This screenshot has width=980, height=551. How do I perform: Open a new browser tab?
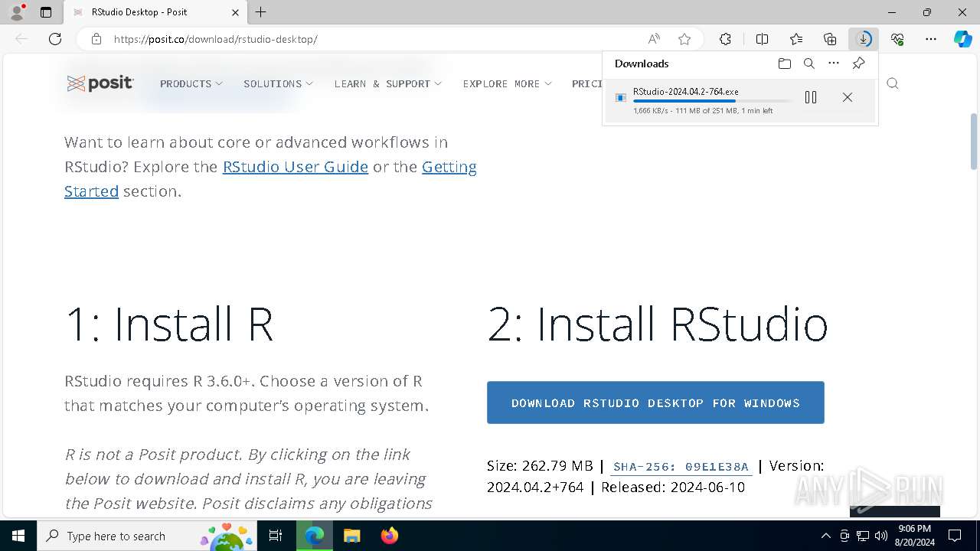tap(261, 12)
